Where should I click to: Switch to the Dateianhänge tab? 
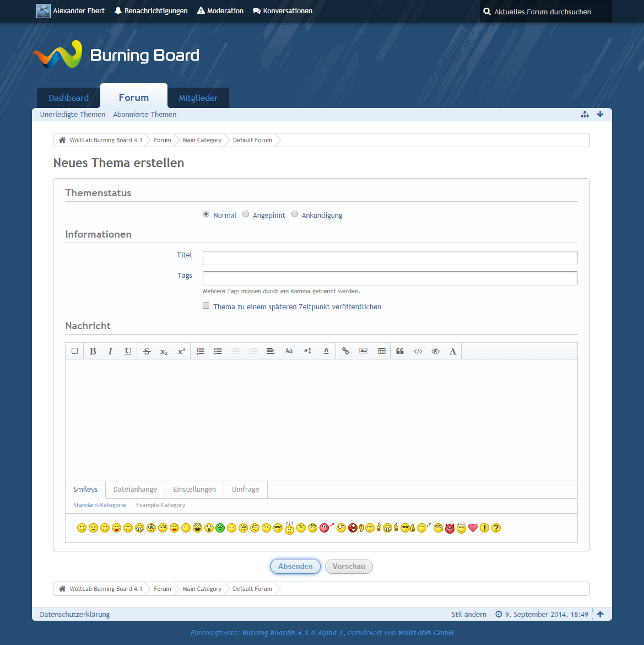(135, 490)
